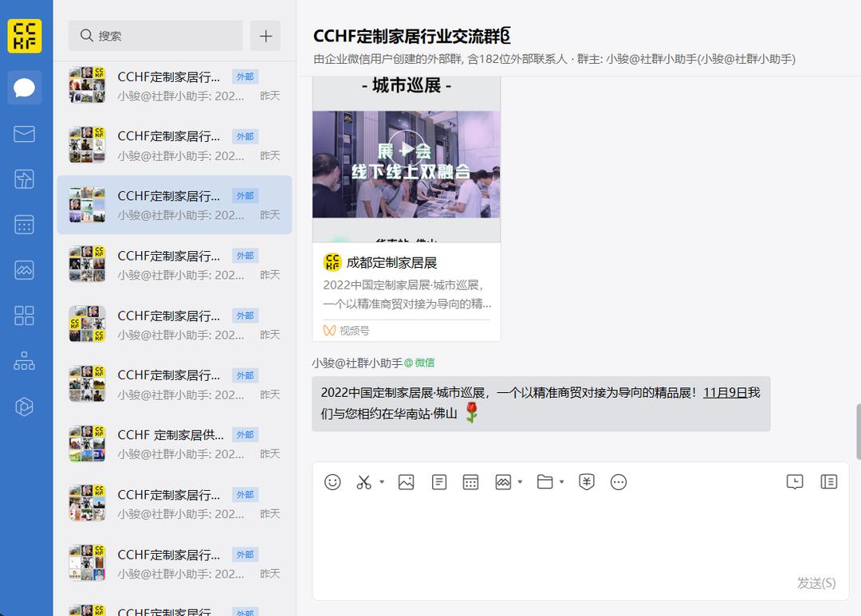Open the Contacts organization chart icon
The image size is (861, 616).
25,361
